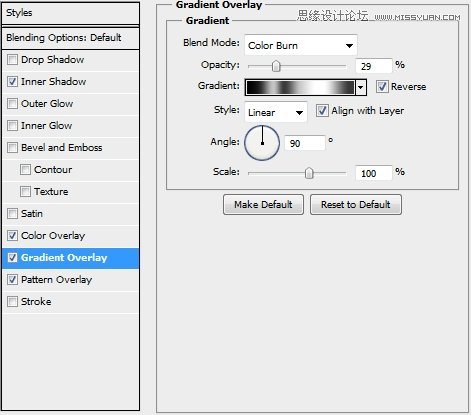The image size is (471, 415).
Task: Select the Inner Glow style row
Action: click(x=70, y=126)
